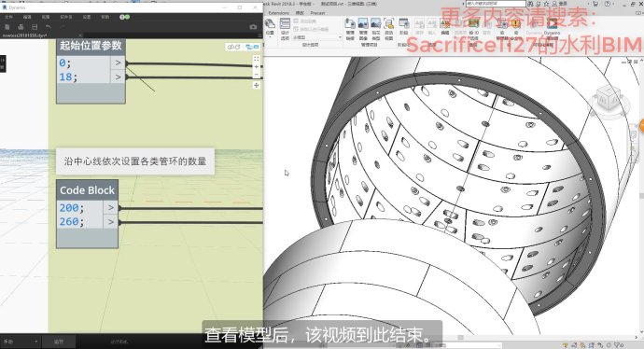Click the output port beside value 18;
This screenshot has height=349, width=644.
118,77
